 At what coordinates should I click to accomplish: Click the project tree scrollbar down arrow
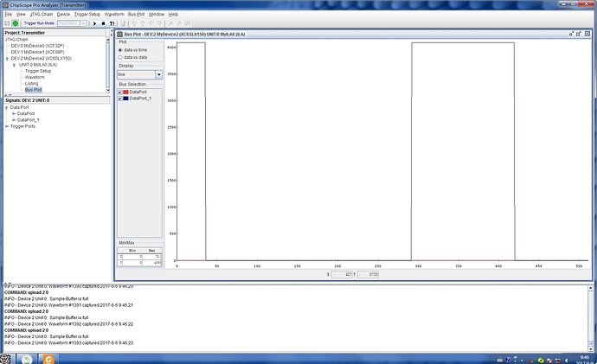(108, 90)
